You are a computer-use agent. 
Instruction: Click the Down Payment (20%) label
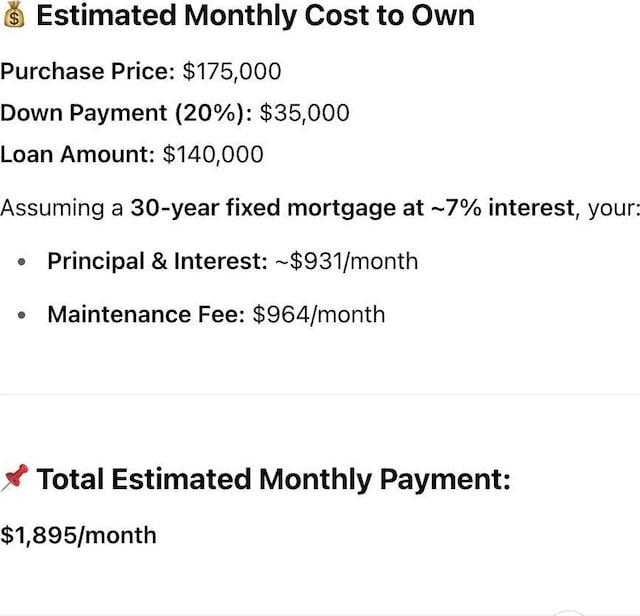pos(126,113)
